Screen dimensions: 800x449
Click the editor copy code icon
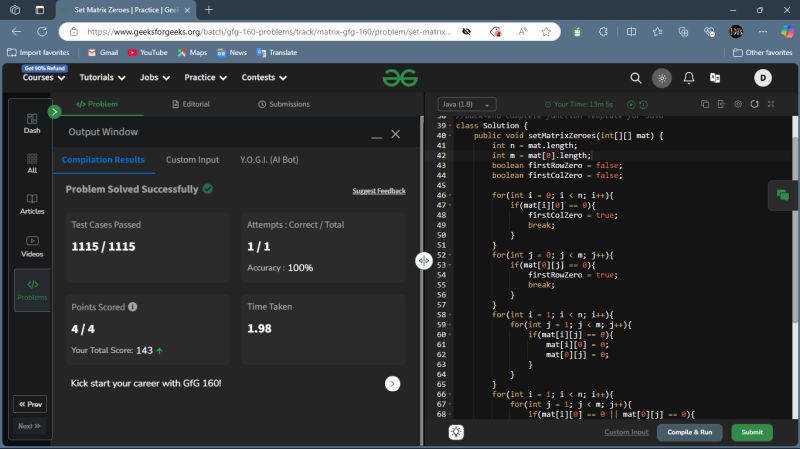(x=705, y=104)
